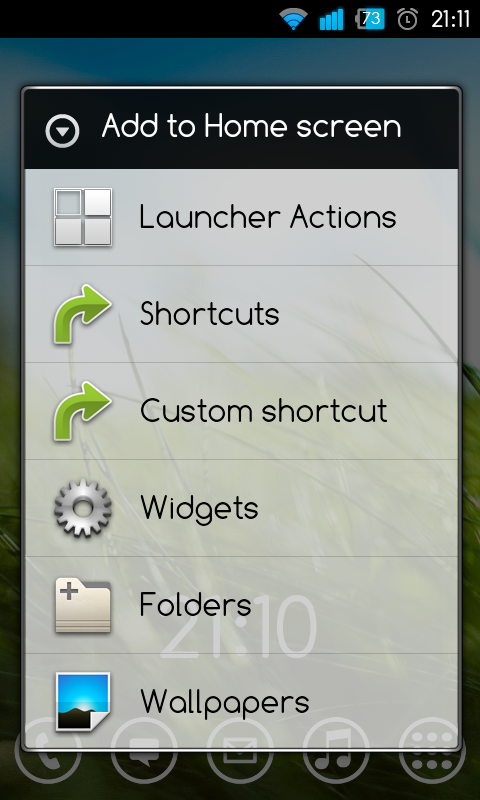Tap the green arrow icon beside Custom shortcut
This screenshot has width=480, height=800.
[x=83, y=411]
